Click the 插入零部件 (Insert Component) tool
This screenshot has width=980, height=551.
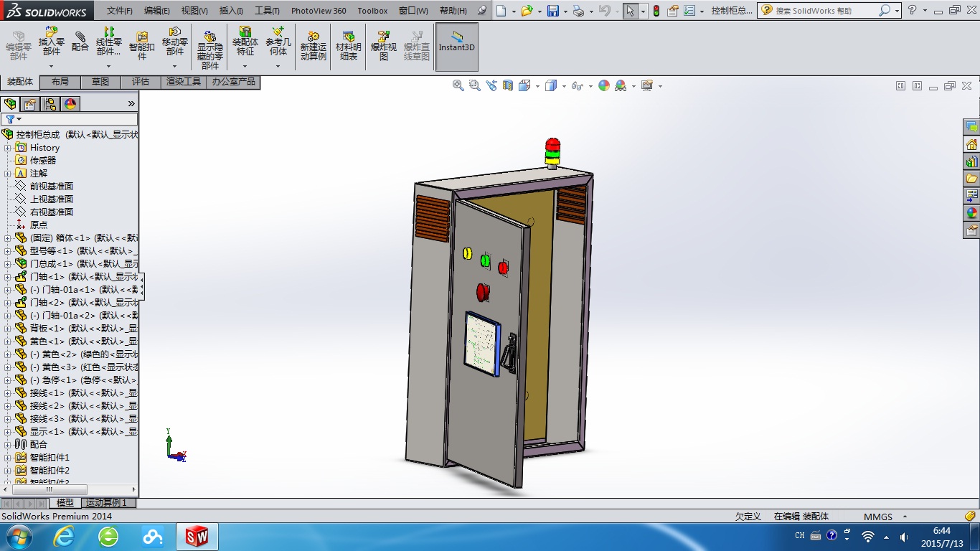pos(51,41)
